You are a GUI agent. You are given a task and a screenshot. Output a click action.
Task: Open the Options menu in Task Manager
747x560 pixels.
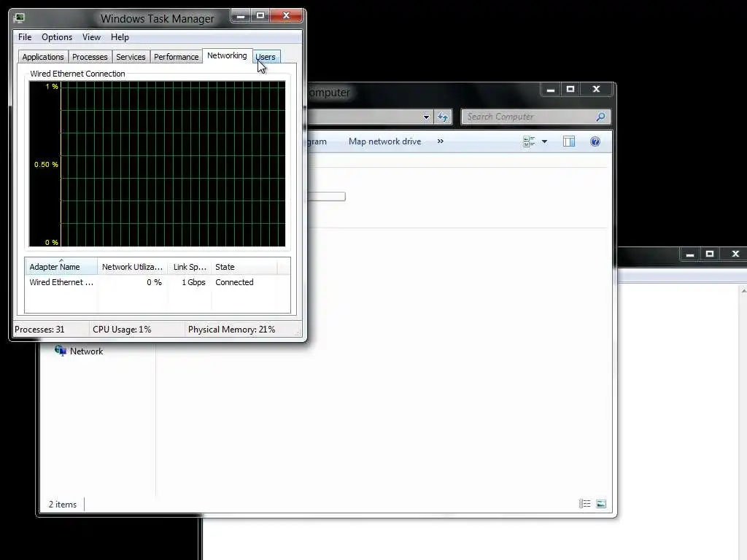[x=57, y=37]
